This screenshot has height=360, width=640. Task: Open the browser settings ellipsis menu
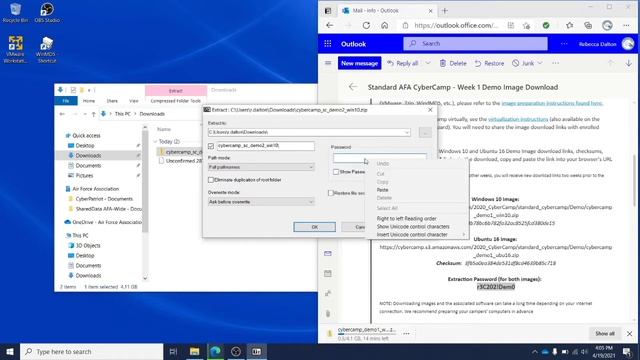(626, 25)
